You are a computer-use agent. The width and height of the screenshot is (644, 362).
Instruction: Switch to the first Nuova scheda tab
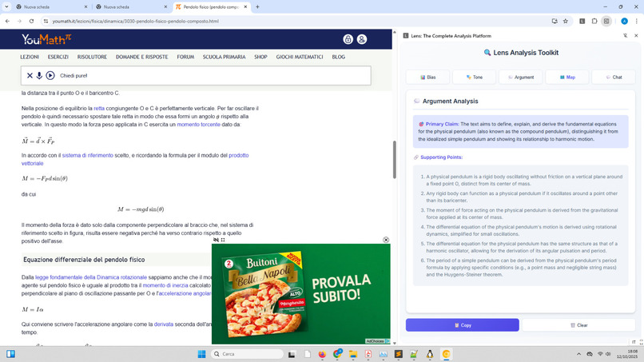(x=50, y=7)
